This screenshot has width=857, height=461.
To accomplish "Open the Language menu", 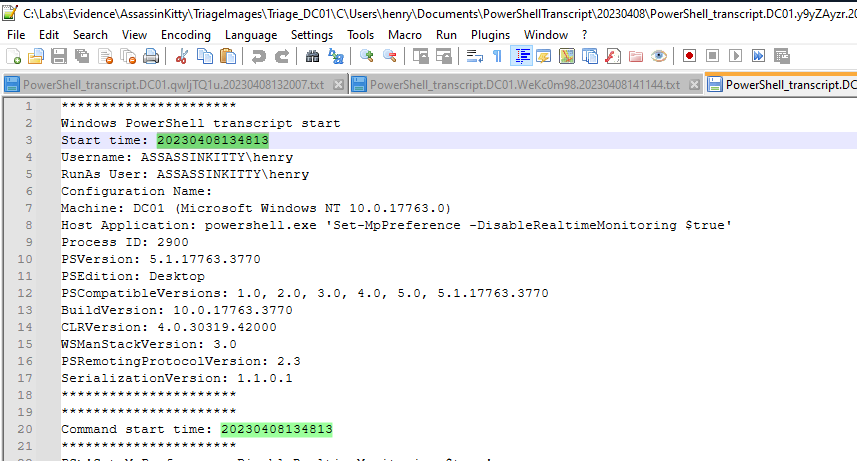I will coord(251,35).
